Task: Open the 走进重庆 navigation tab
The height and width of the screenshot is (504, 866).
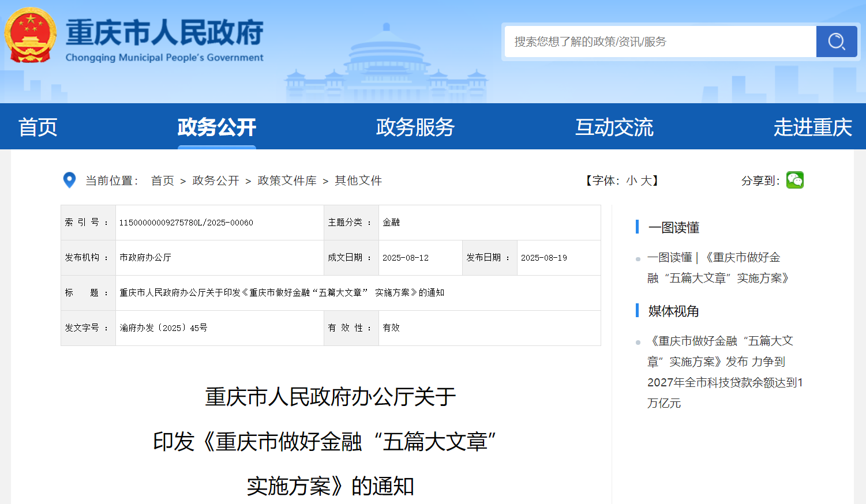Action: (812, 127)
